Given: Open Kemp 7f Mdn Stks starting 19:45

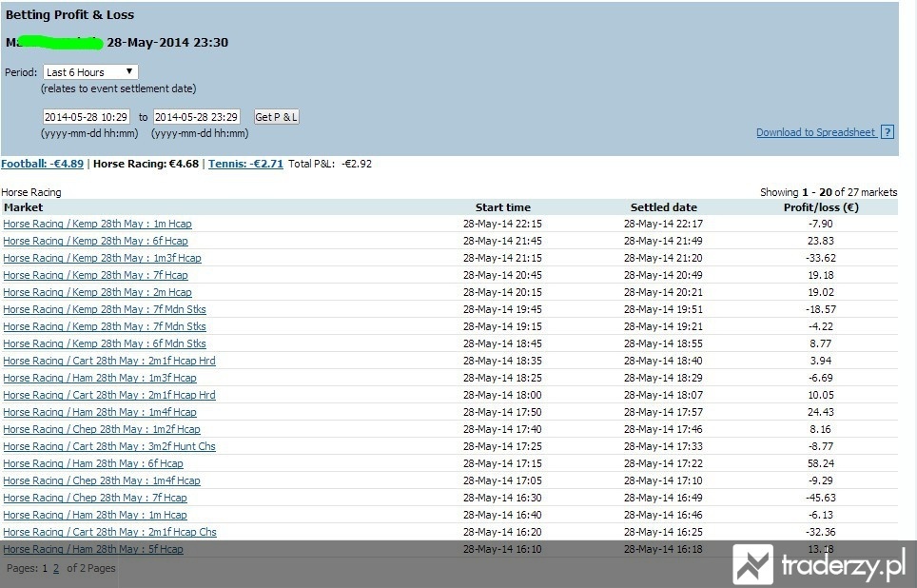Looking at the screenshot, I should click(104, 309).
